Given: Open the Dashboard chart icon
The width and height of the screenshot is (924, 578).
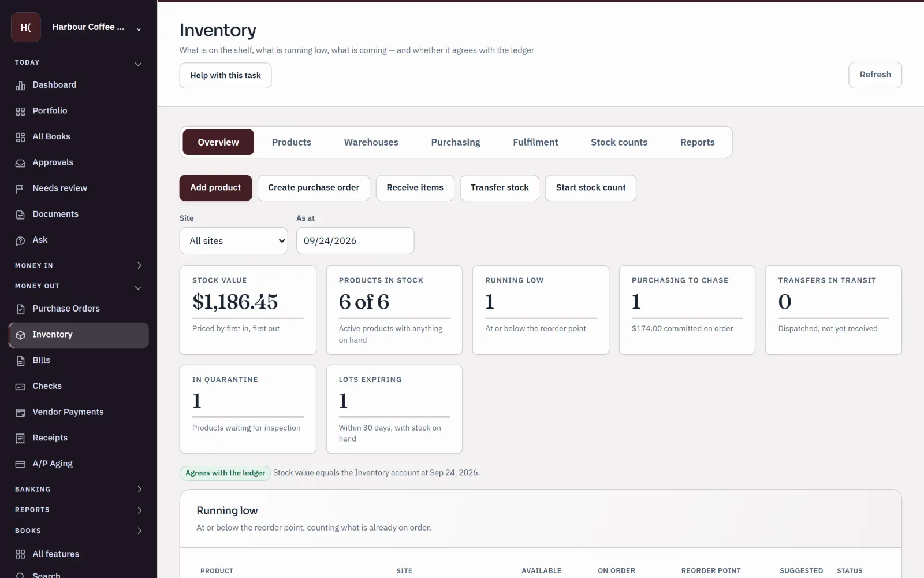Looking at the screenshot, I should click(x=20, y=86).
